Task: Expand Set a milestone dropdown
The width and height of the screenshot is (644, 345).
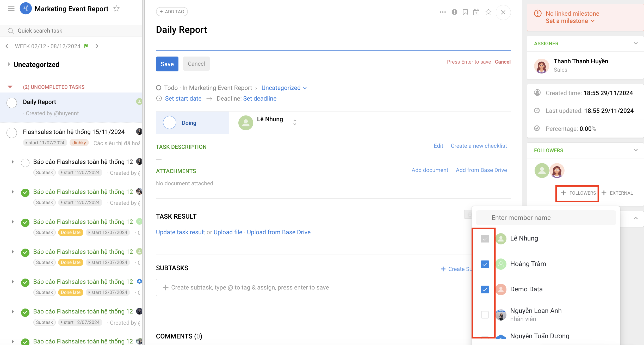Action: 570,21
